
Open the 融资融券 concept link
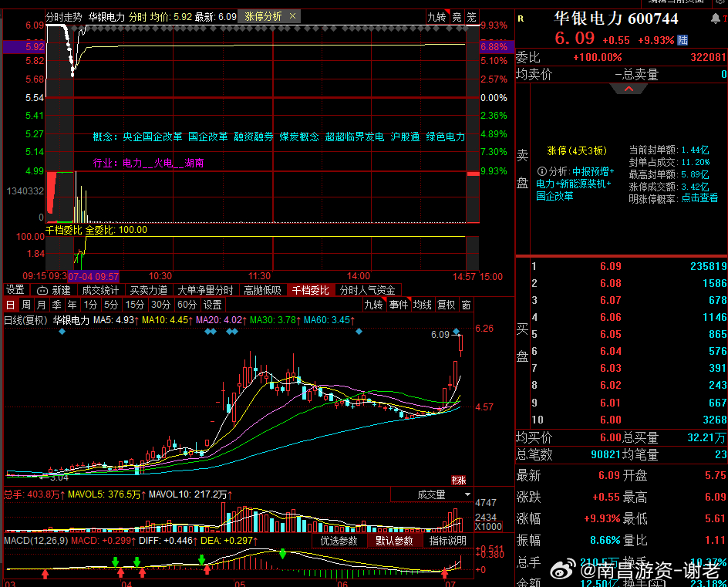click(254, 137)
